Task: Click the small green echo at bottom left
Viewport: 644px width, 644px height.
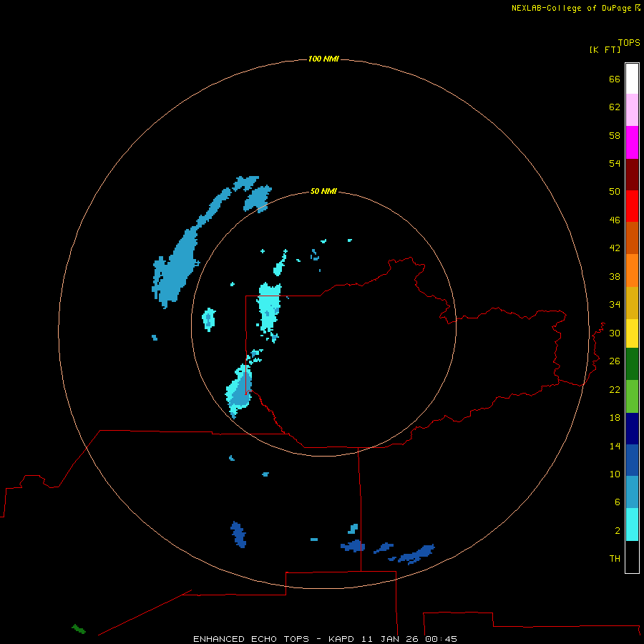Action: pyautogui.click(x=79, y=629)
